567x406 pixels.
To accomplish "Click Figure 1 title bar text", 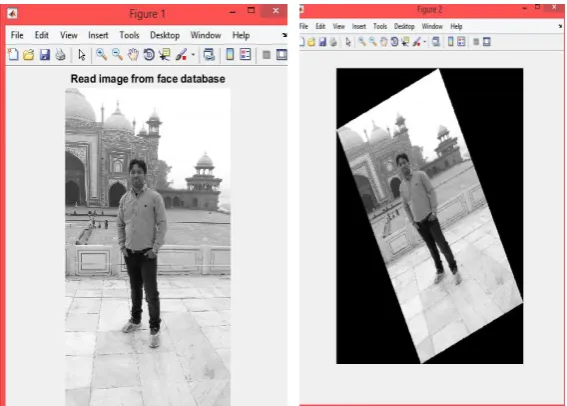I will [x=147, y=14].
